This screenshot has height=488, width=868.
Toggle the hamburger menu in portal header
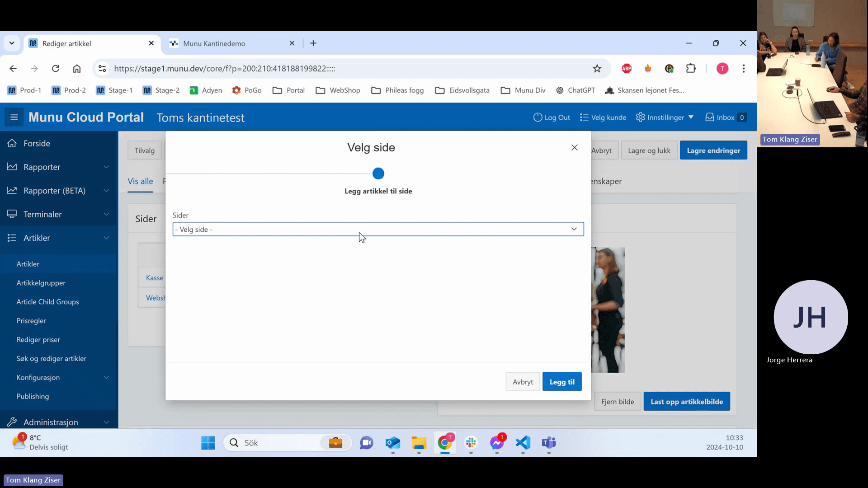pyautogui.click(x=14, y=117)
